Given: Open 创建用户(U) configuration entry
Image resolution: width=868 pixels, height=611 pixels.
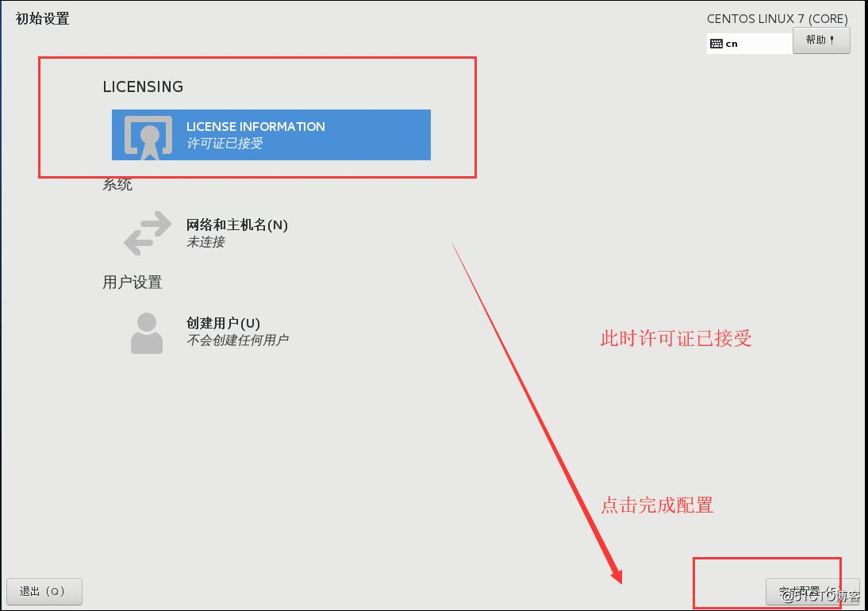Looking at the screenshot, I should [222, 323].
